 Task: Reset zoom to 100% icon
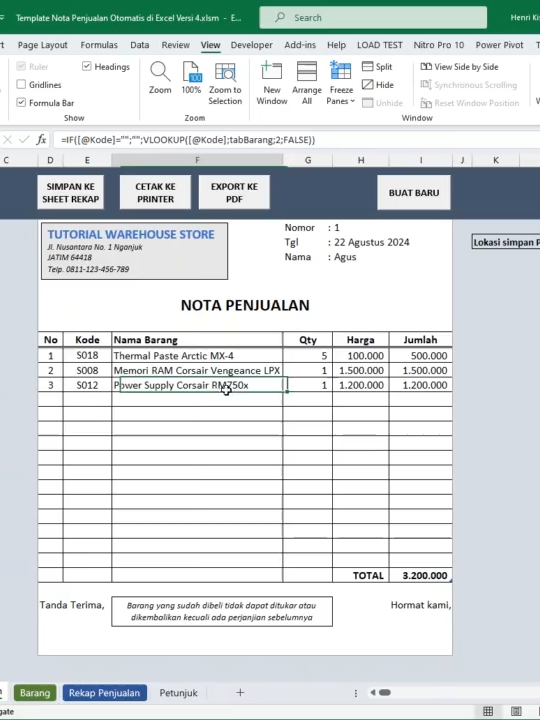[191, 72]
